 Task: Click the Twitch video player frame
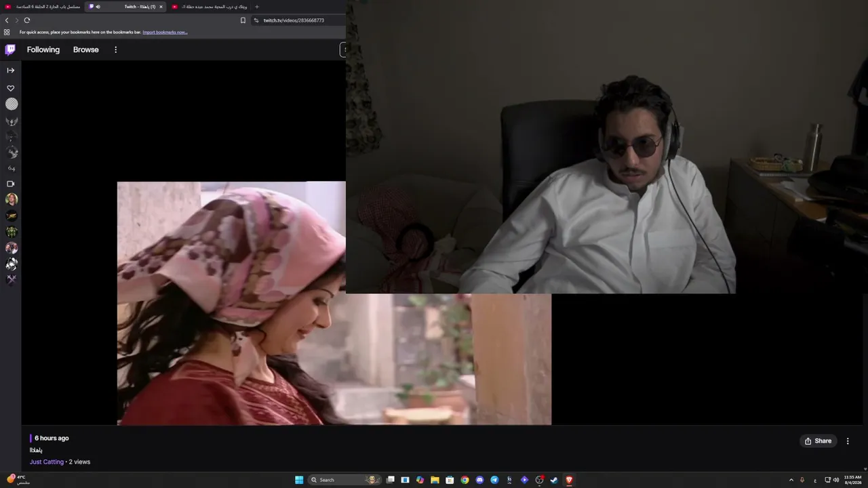334,303
